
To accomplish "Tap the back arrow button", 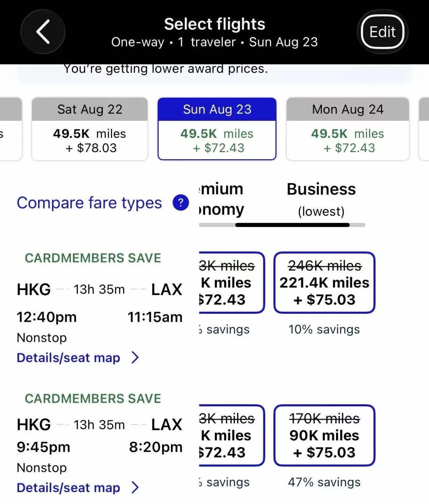I will pyautogui.click(x=43, y=32).
